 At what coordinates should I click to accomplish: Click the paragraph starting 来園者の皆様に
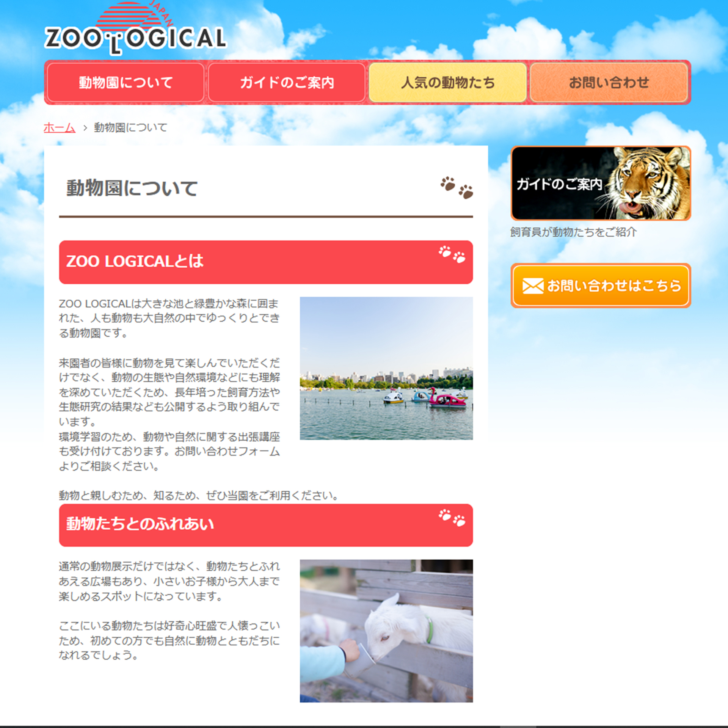tap(169, 392)
